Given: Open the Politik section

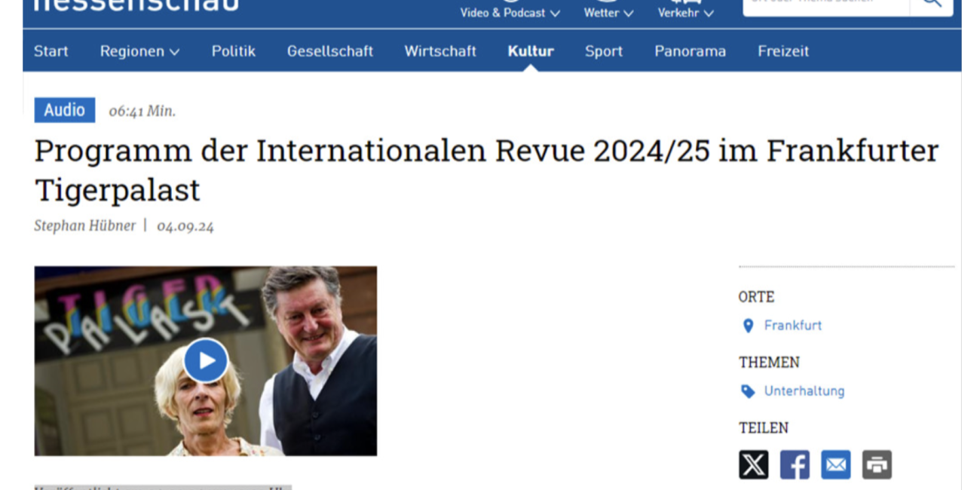Looking at the screenshot, I should click(x=233, y=51).
